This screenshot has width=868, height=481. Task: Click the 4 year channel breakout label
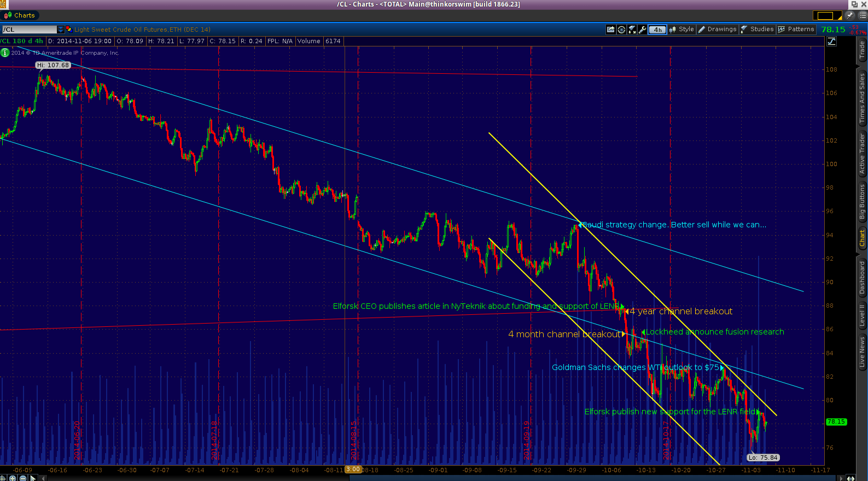681,311
